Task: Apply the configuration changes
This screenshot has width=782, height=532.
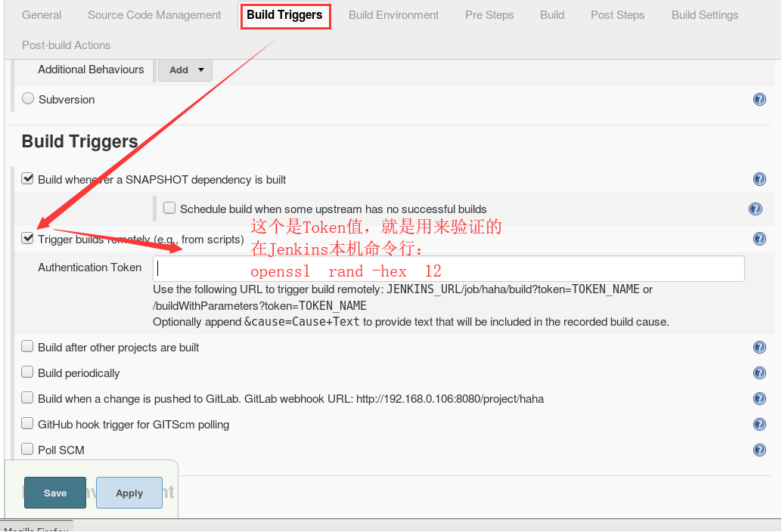Action: point(129,493)
